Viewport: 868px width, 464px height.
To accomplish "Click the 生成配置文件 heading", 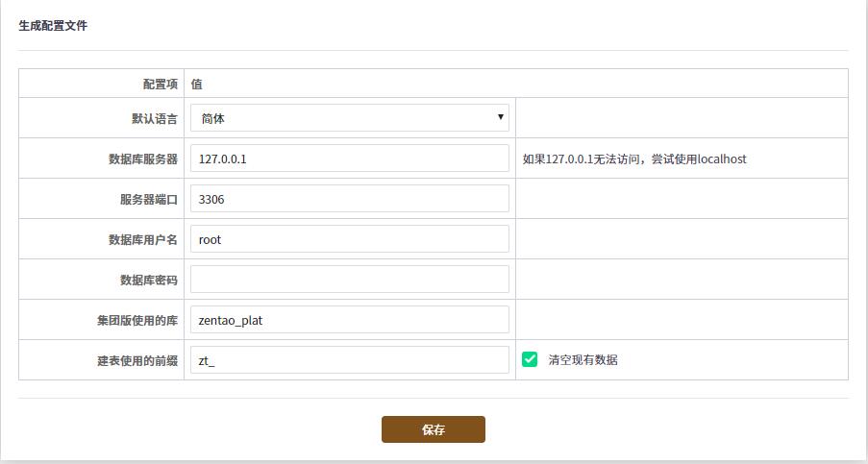I will [53, 26].
